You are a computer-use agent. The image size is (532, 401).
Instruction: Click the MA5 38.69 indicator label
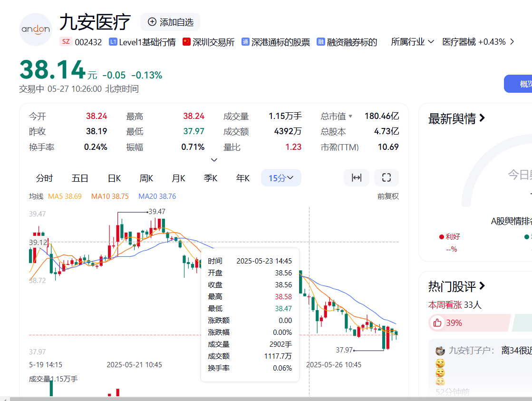tap(65, 196)
